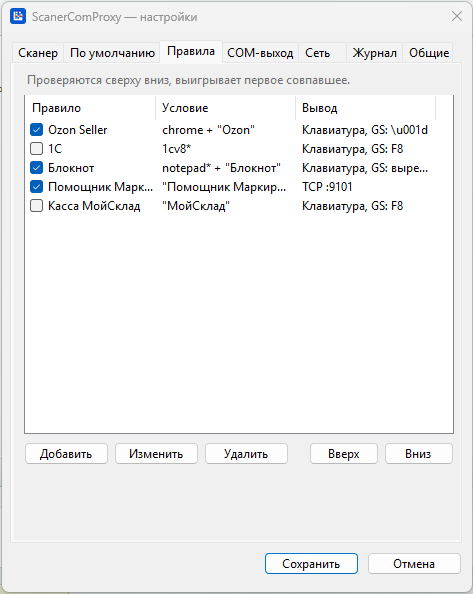
Task: Save settings with Сохранить
Action: [x=311, y=563]
